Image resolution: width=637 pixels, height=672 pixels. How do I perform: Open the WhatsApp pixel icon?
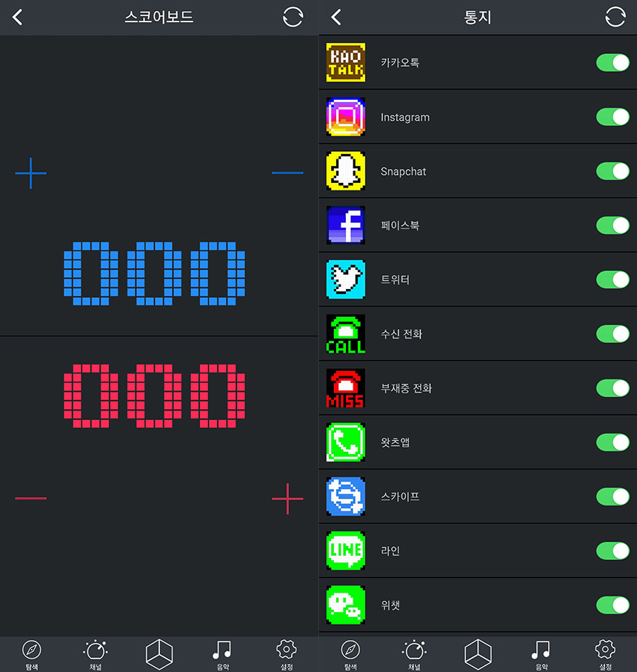pyautogui.click(x=346, y=442)
